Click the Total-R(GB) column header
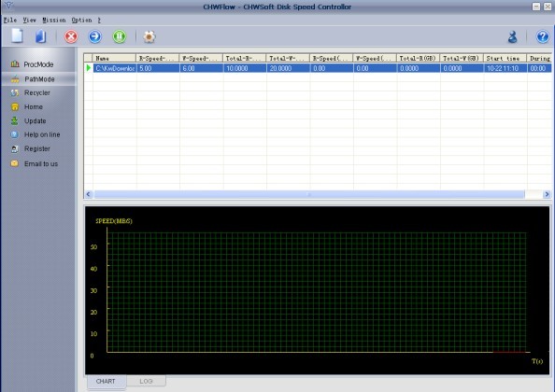This screenshot has height=392, width=555. tap(418, 58)
